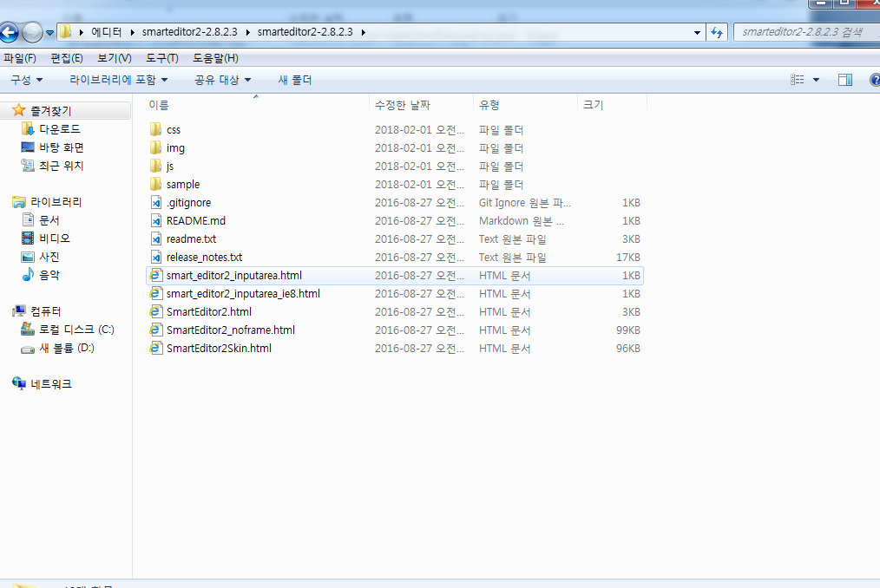Expand the arrow before 에디터 breadcrumb
The image size is (880, 588).
click(x=82, y=32)
